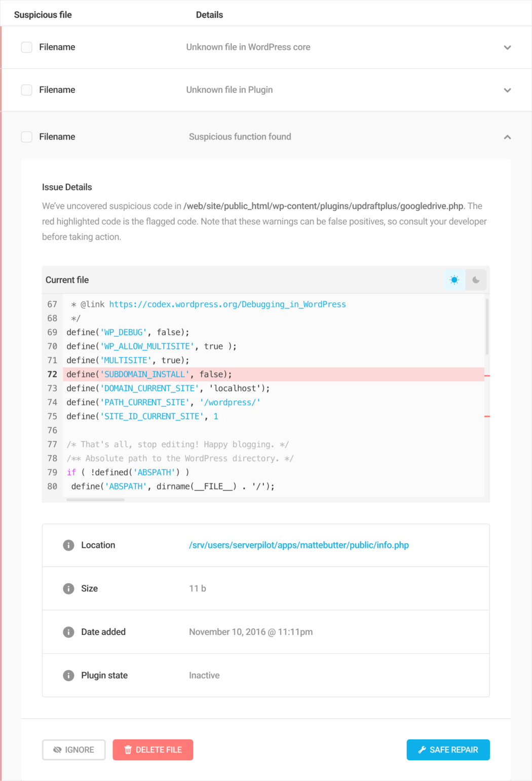Click the Suspicious file column header
Viewport: 532px width, 781px height.
(43, 15)
